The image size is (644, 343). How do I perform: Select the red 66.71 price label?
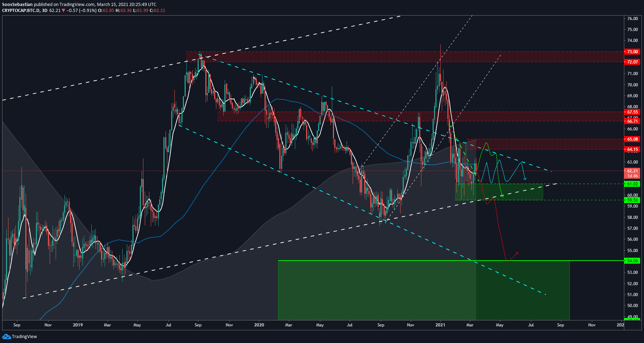point(632,121)
